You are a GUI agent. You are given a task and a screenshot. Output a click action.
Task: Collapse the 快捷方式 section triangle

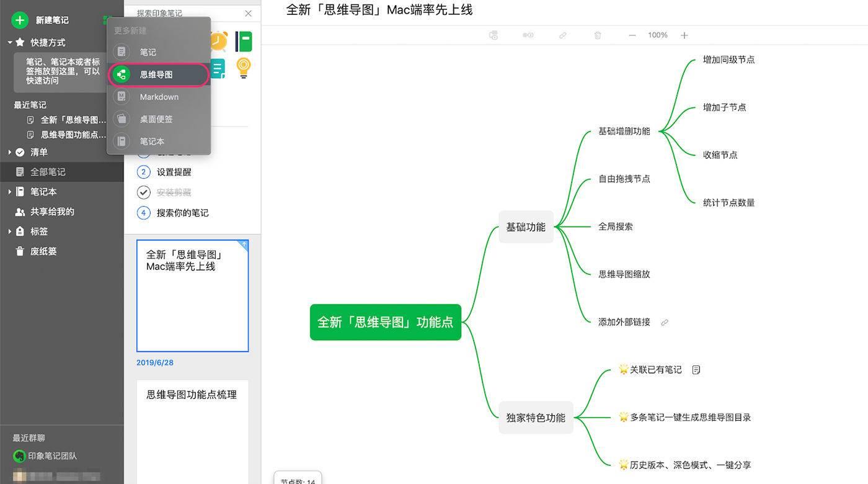9,42
